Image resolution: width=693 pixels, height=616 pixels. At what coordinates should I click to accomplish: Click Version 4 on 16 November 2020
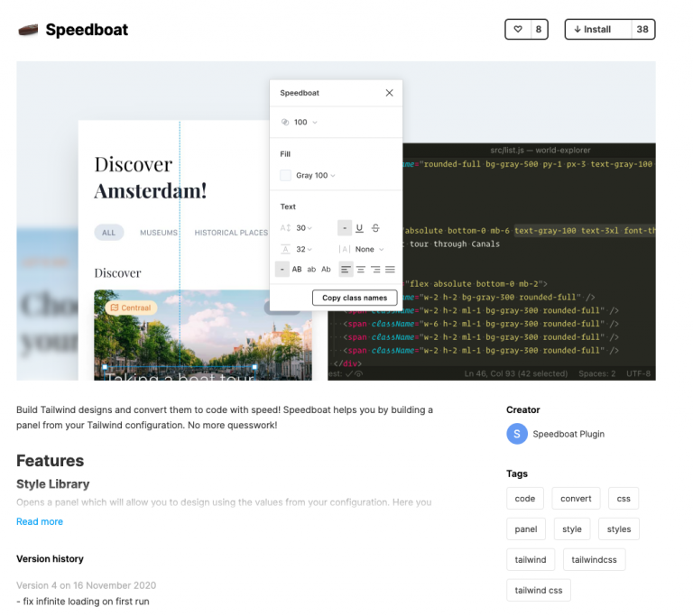87,585
